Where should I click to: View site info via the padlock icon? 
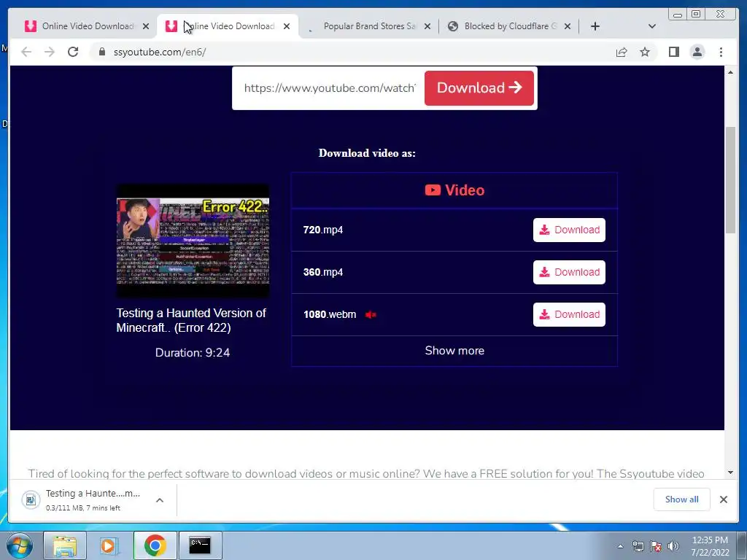click(101, 52)
